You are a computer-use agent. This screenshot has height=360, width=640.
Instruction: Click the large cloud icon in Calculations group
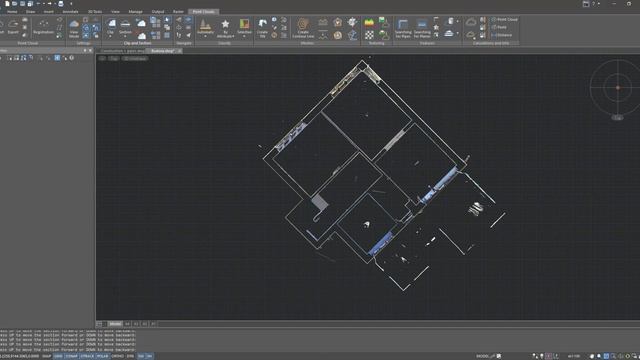[x=471, y=22]
